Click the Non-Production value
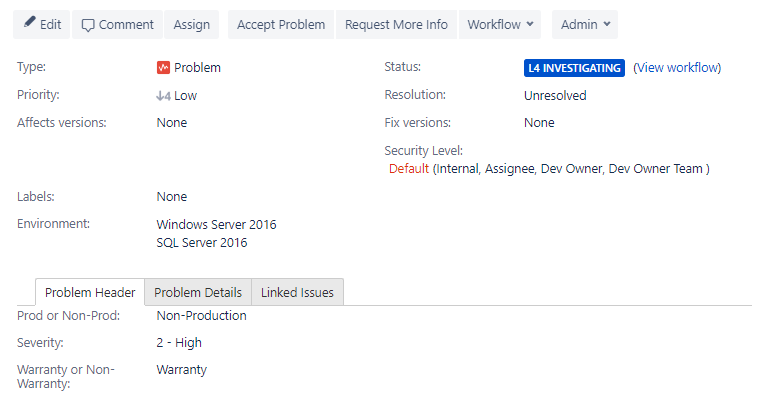Viewport: 767px width, 399px height. point(202,316)
